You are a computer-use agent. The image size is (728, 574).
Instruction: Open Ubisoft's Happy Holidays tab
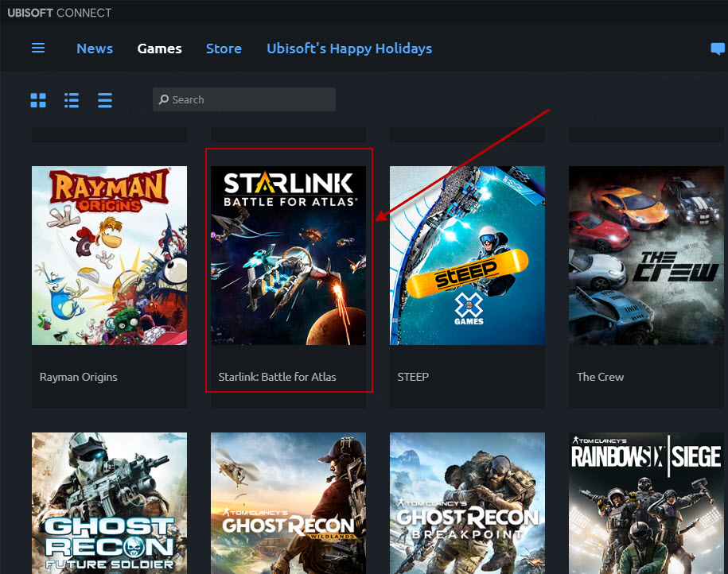(x=349, y=48)
